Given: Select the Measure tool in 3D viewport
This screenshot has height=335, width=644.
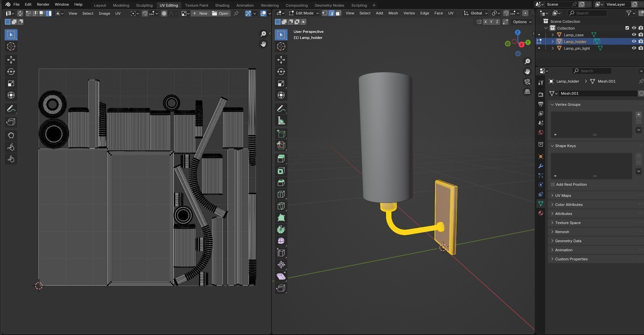Looking at the screenshot, I should [281, 121].
